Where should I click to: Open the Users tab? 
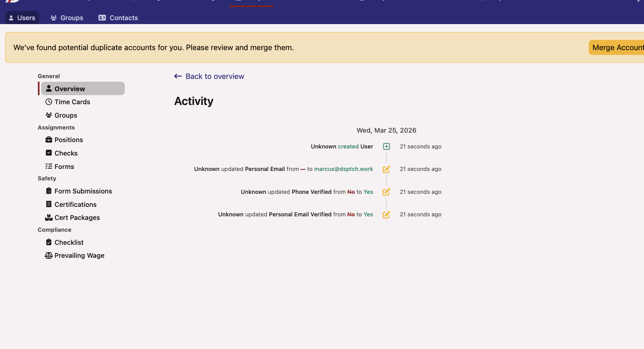22,18
